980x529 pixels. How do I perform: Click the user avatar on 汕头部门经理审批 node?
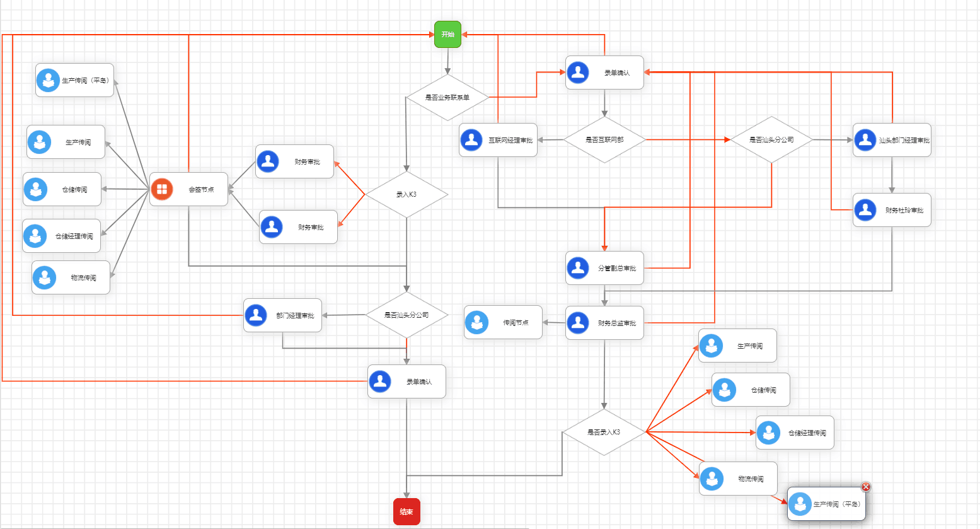(x=865, y=140)
